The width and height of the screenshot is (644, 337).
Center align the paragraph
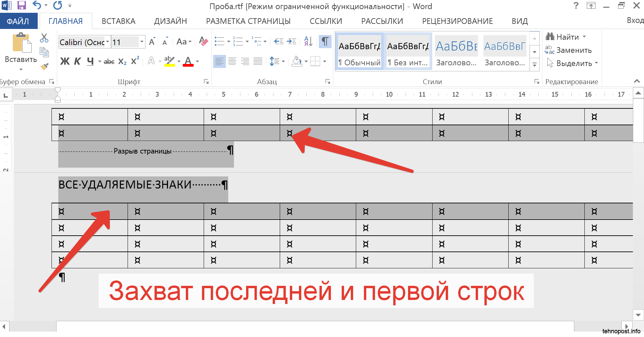point(232,61)
